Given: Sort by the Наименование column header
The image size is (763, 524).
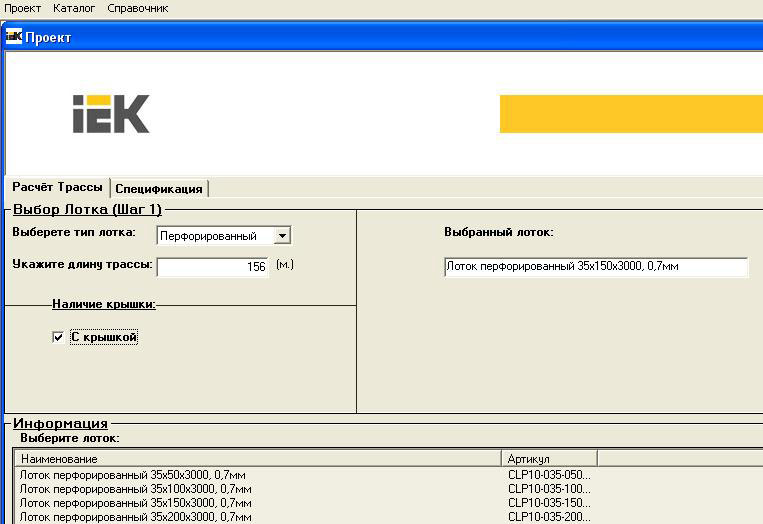Looking at the screenshot, I should point(260,458).
